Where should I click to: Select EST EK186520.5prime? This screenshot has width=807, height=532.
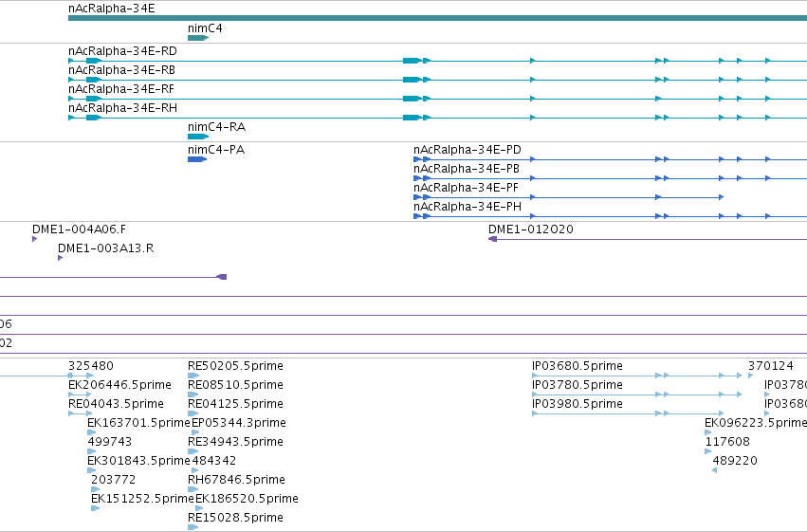pyautogui.click(x=247, y=499)
